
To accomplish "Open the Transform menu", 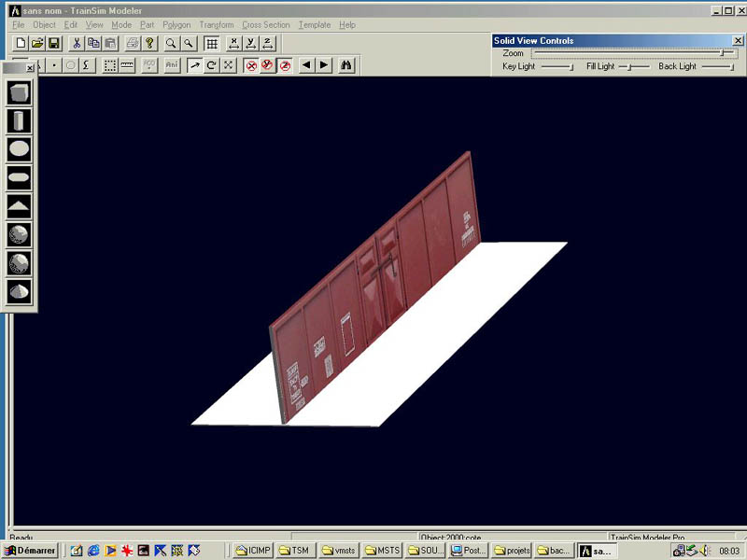I will pyautogui.click(x=215, y=25).
